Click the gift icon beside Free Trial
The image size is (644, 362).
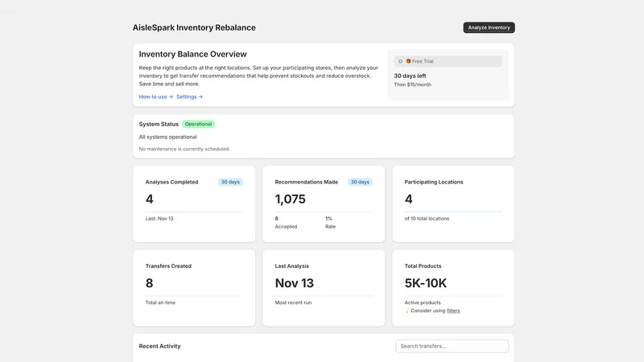coord(408,61)
